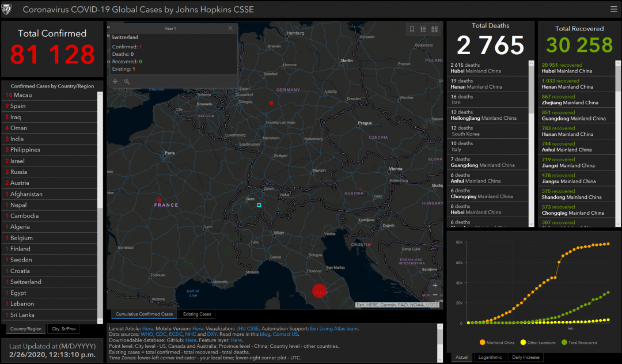
Task: Open the Mobile Version Here link
Action: point(198,329)
